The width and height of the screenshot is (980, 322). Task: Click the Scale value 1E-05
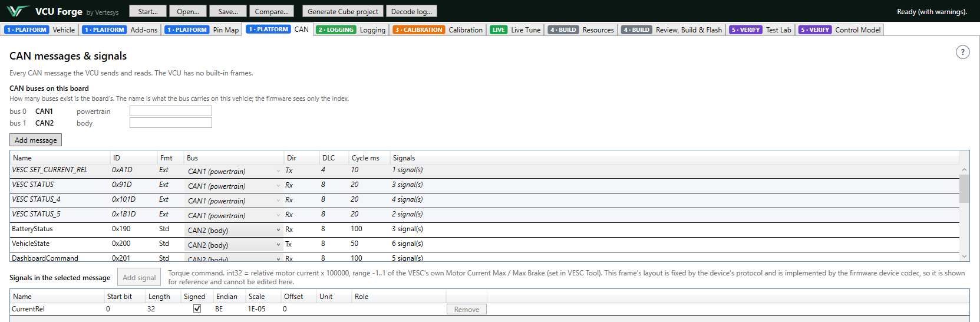click(256, 309)
